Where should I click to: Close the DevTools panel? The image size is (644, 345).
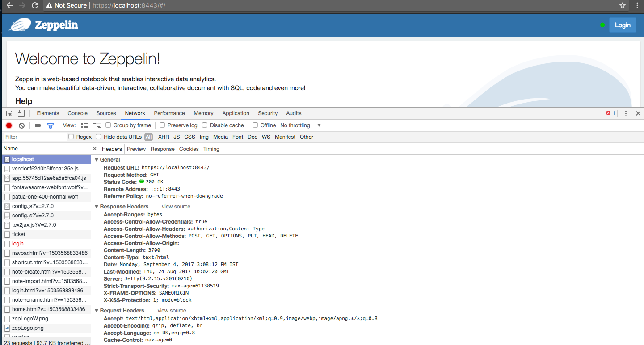point(638,113)
